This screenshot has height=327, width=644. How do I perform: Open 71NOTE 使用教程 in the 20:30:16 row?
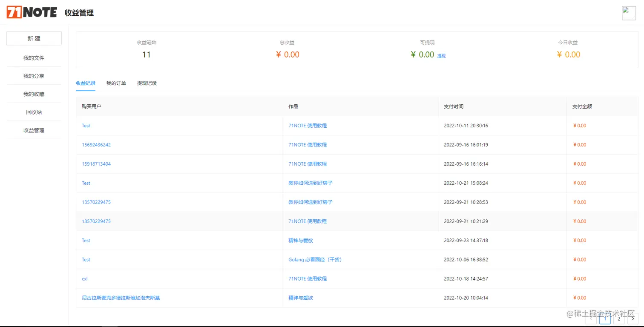click(308, 126)
